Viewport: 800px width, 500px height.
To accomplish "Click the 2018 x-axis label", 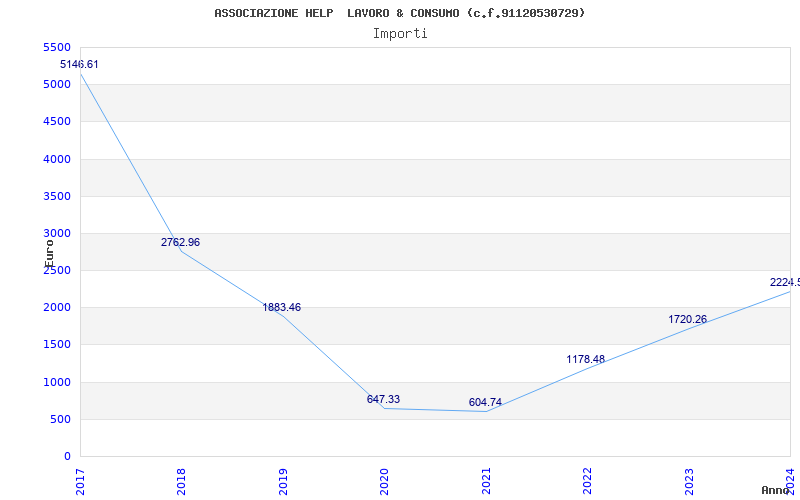I will 181,482.
